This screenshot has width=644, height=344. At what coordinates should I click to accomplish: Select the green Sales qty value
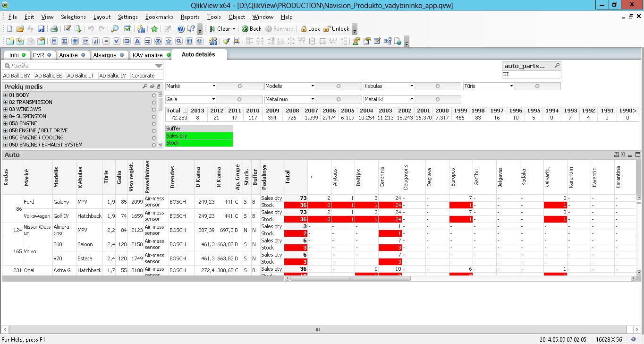click(199, 136)
